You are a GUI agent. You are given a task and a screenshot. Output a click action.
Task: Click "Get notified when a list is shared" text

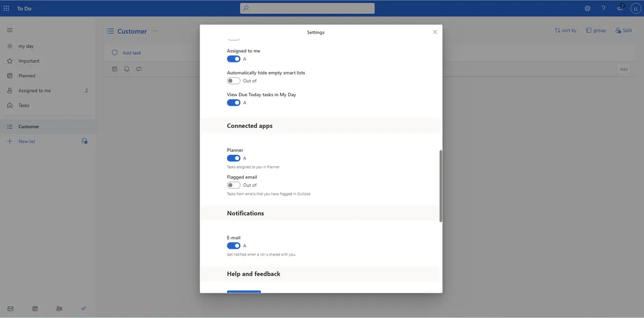(261, 255)
